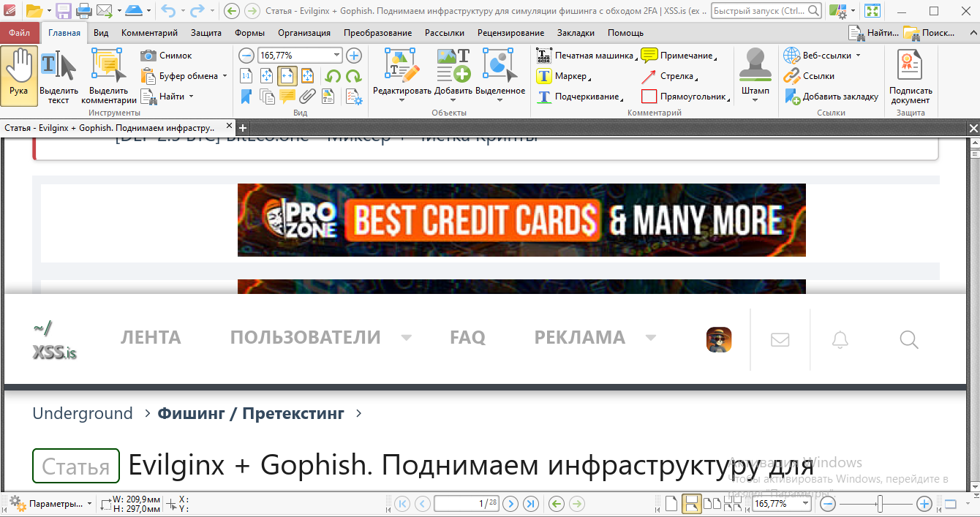Select the Печатная машинка tool
980x517 pixels.
click(585, 56)
